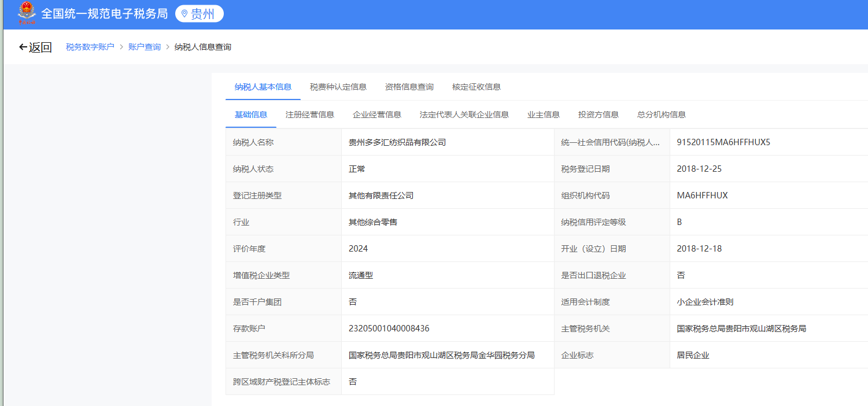868x406 pixels.
Task: Click the 返回 back arrow
Action: point(23,47)
